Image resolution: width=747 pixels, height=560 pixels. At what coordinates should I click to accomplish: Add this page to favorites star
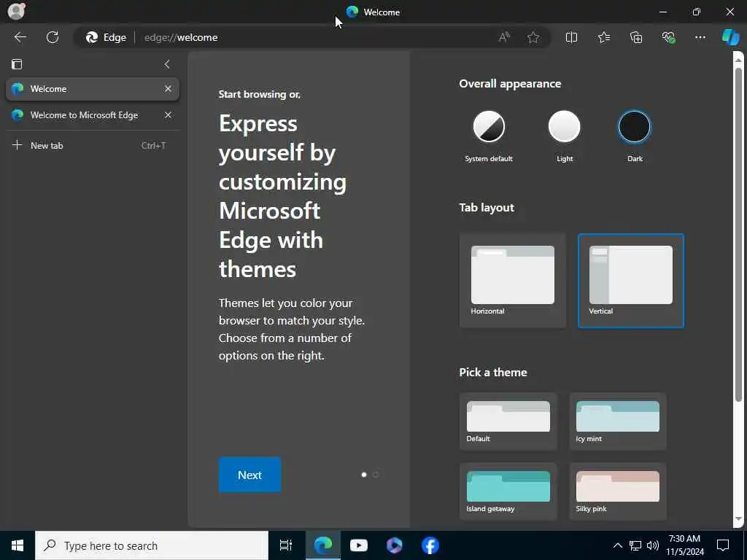pos(533,37)
